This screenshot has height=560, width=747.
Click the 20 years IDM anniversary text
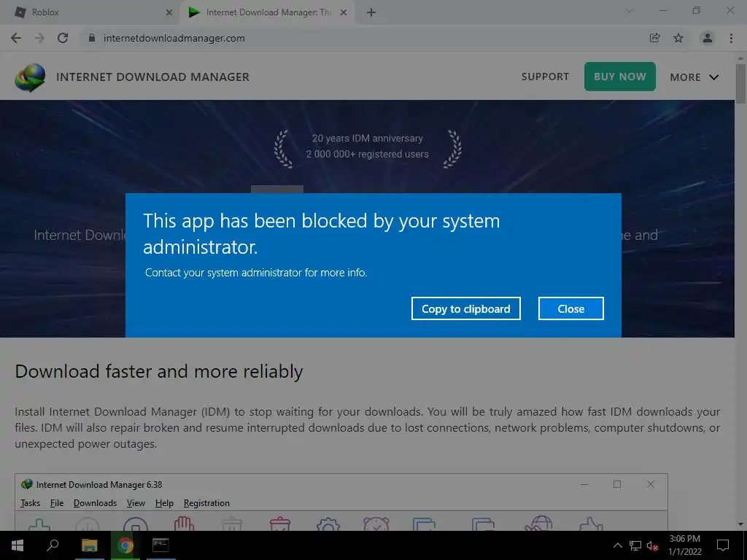(368, 138)
